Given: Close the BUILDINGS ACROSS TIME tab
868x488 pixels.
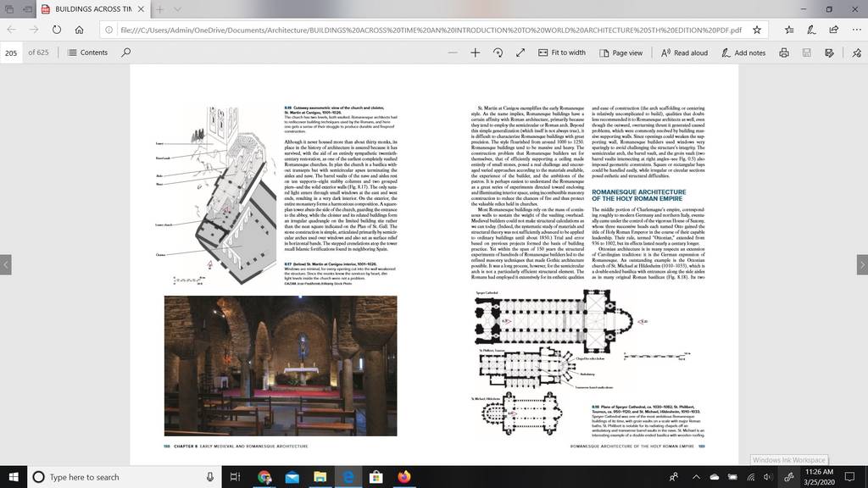Looking at the screenshot, I should pyautogui.click(x=142, y=9).
